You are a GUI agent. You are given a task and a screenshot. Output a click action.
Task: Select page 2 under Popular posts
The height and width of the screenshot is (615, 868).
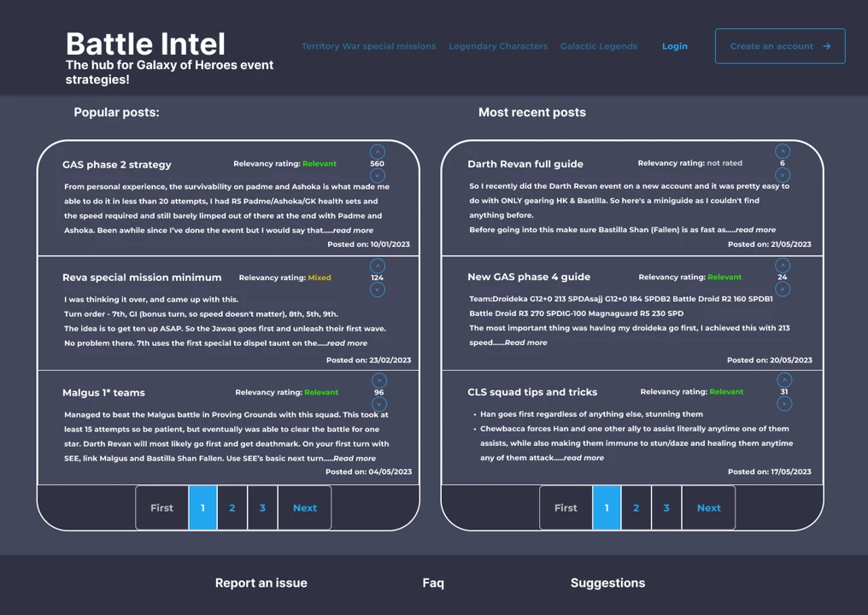(x=232, y=507)
